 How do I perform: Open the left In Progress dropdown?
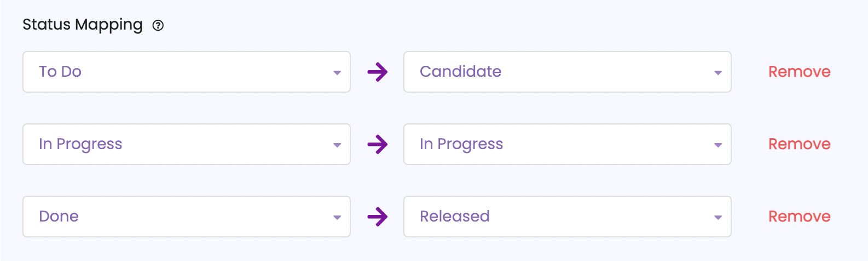click(187, 144)
